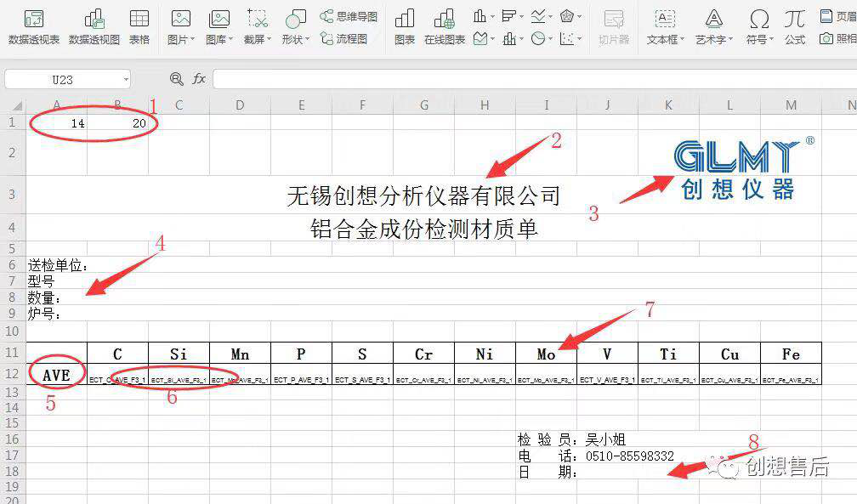Click the fx insert function icon
Viewport: 857px width, 504px height.
(x=199, y=79)
